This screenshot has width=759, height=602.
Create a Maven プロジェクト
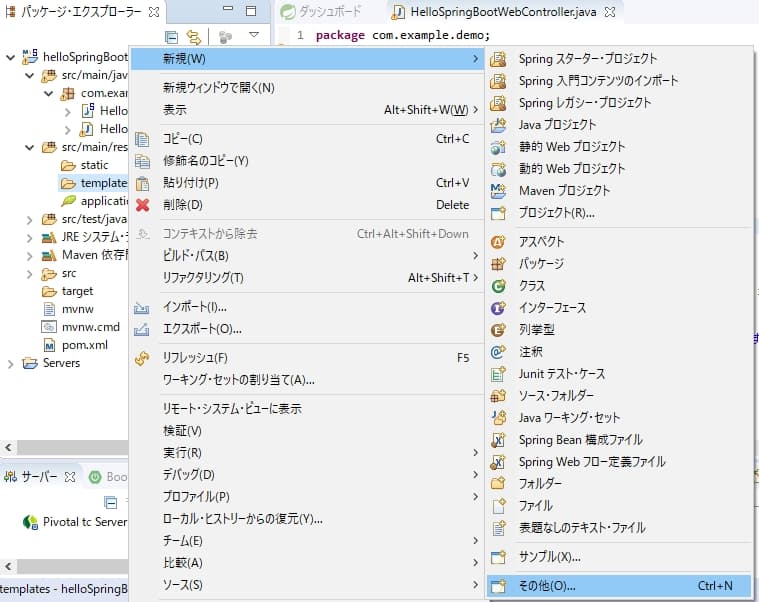(618, 191)
